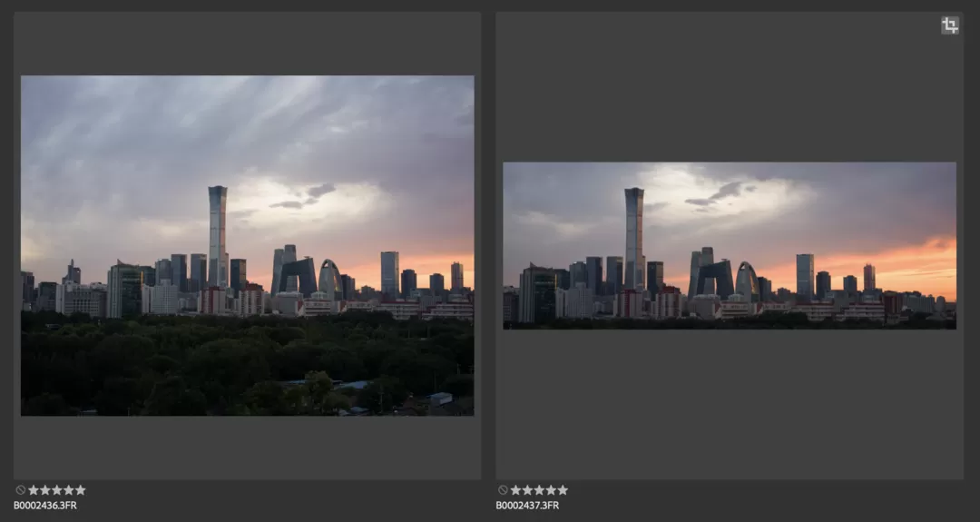Click the B0002436.3FR filename label
Screen dimensions: 980x522
point(44,506)
